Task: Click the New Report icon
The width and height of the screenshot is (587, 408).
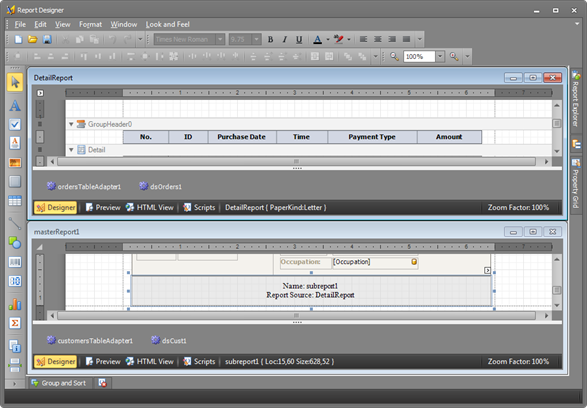Action: point(18,39)
